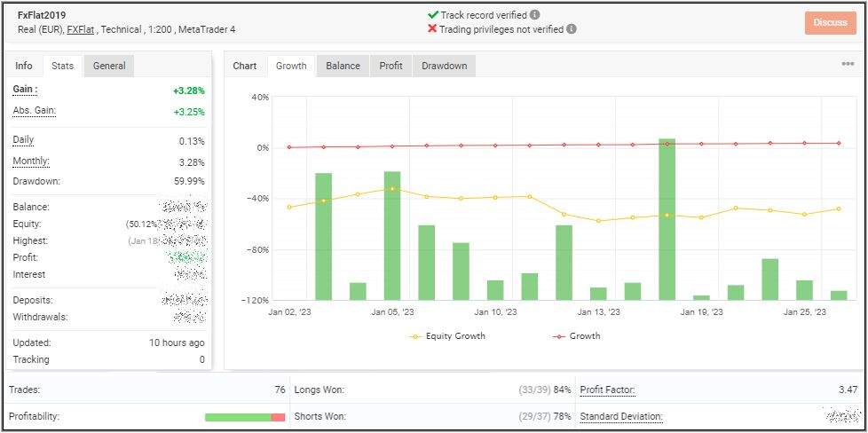Select the Balance chart tab
This screenshot has width=868, height=433.
coord(343,66)
